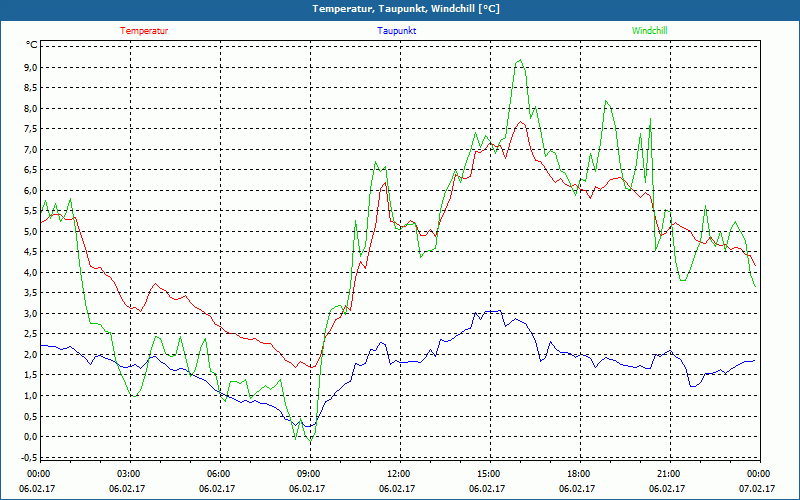
Task: Click the 21:00 time axis label
Action: click(x=670, y=474)
